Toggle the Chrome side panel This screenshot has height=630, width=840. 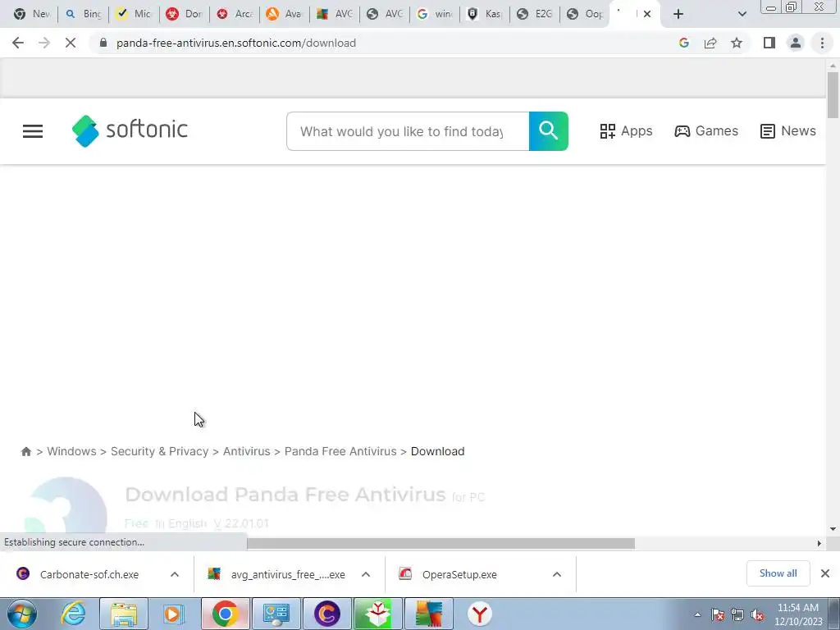click(x=769, y=43)
